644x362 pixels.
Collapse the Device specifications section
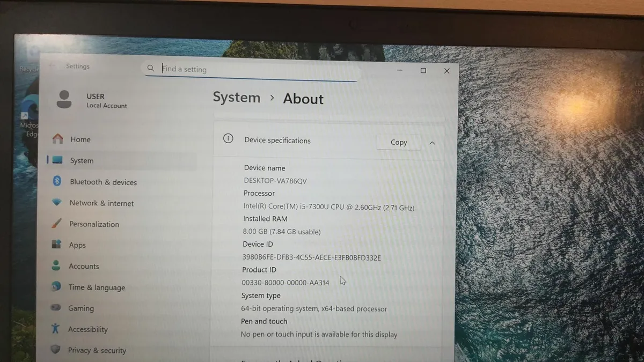point(432,143)
